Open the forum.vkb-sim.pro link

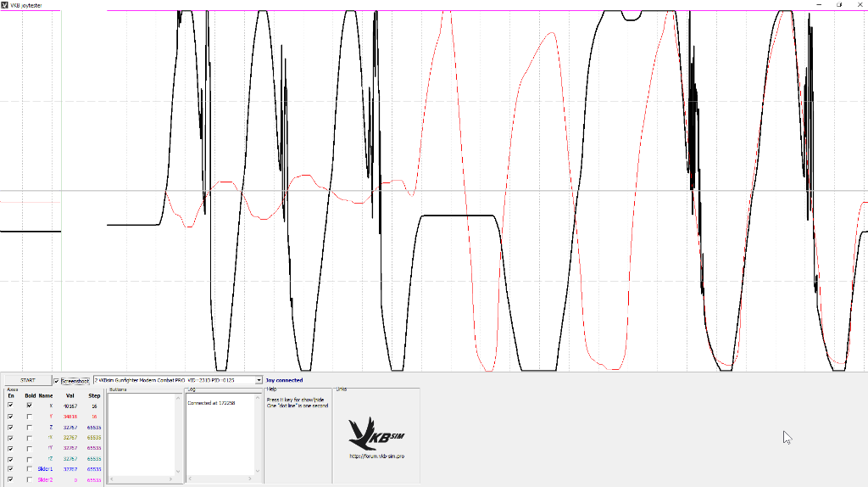(x=376, y=456)
